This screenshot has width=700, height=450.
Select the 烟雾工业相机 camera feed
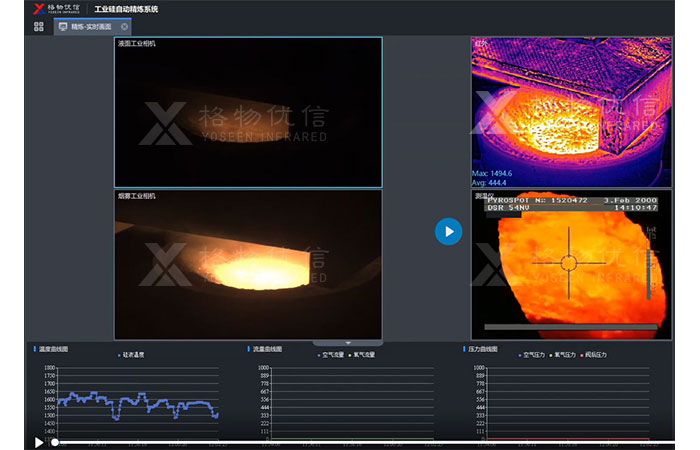pos(248,265)
